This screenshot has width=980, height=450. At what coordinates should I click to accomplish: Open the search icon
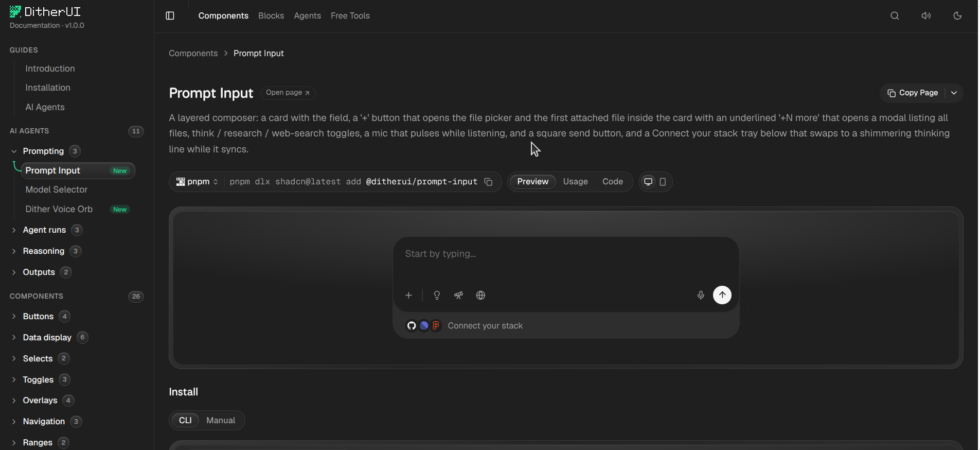pyautogui.click(x=895, y=16)
